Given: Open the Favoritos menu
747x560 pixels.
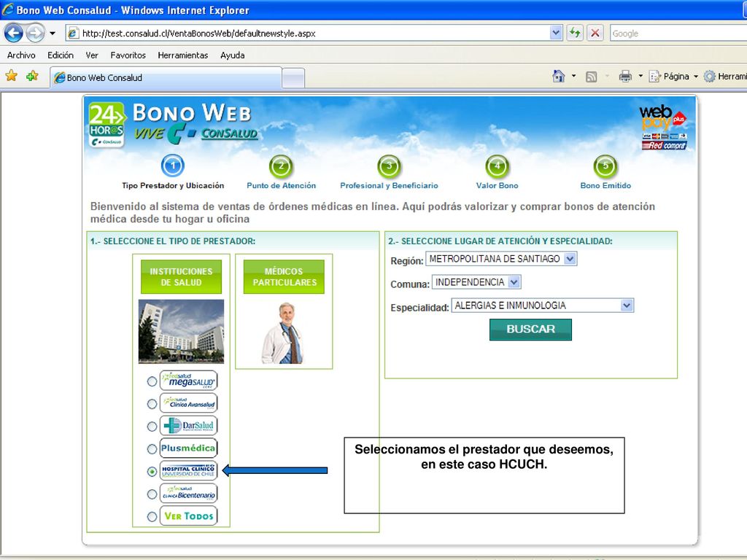Looking at the screenshot, I should 128,55.
